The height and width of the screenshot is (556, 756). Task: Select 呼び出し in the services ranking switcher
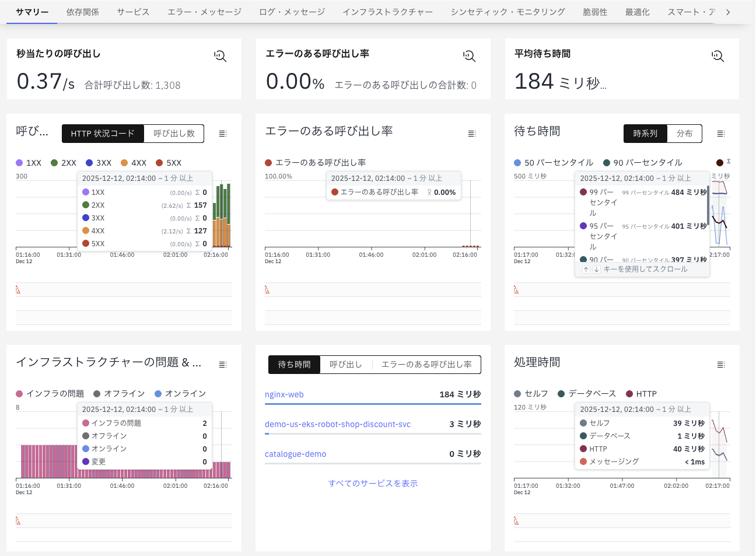346,365
